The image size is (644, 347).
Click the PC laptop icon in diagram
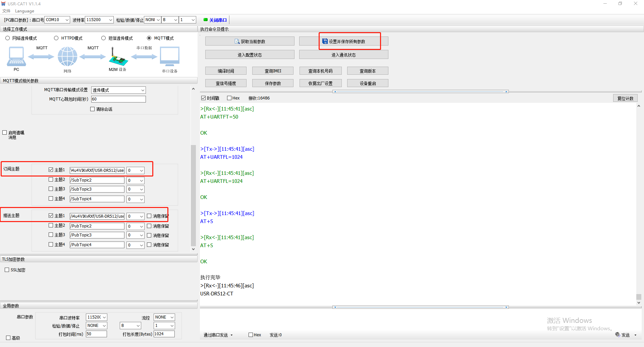point(16,56)
